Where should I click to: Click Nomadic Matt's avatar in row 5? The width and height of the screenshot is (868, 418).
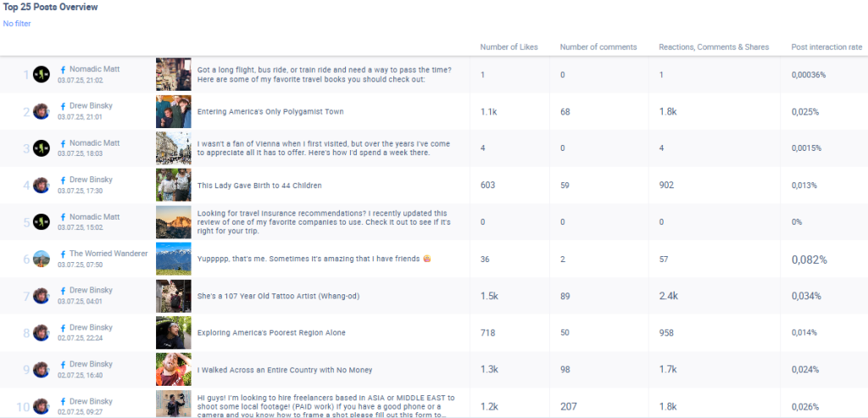point(42,222)
